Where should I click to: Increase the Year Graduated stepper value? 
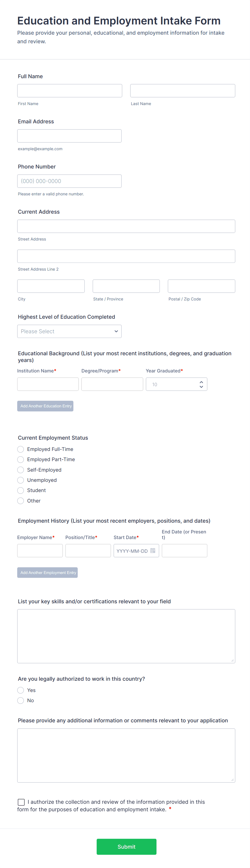click(201, 382)
